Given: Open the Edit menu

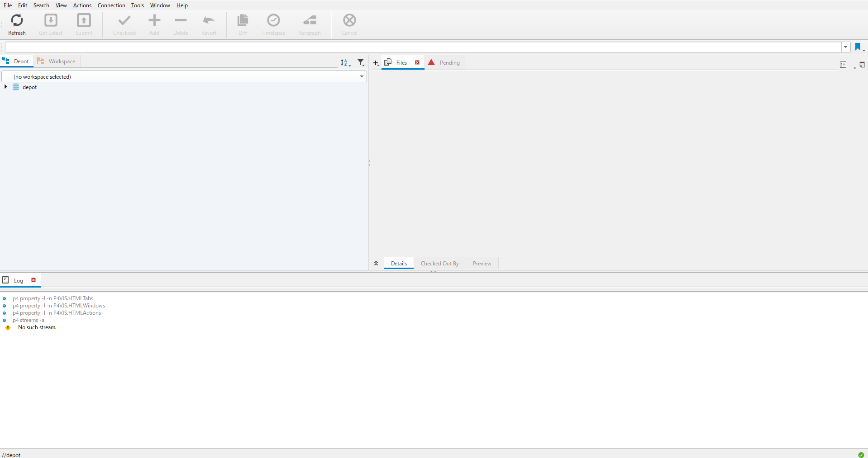Looking at the screenshot, I should click(x=23, y=5).
